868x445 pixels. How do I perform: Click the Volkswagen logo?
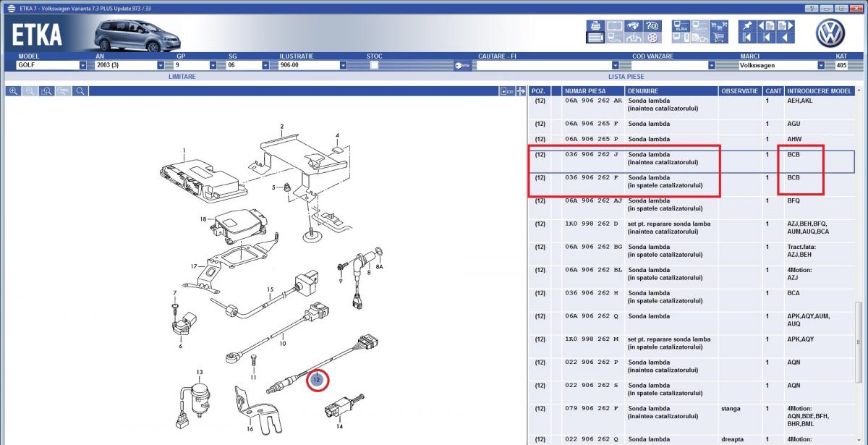point(830,33)
